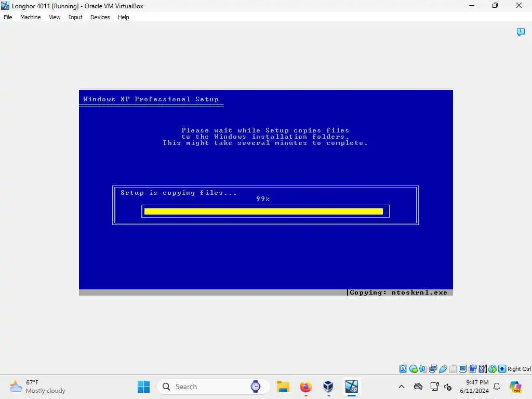Click the "Please wait while Setup copies files" line

coord(265,130)
